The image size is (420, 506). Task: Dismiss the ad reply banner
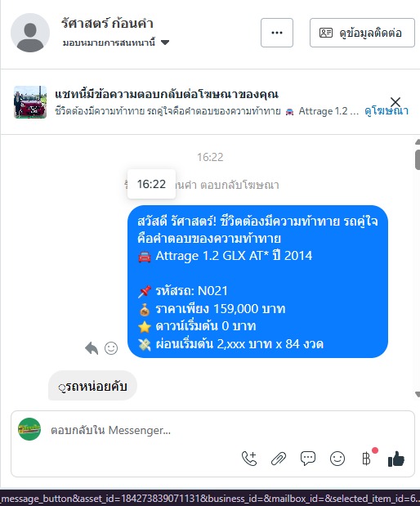[395, 102]
